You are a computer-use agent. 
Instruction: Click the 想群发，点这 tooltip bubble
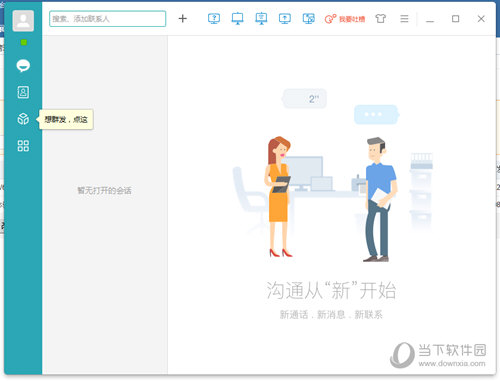[x=66, y=119]
